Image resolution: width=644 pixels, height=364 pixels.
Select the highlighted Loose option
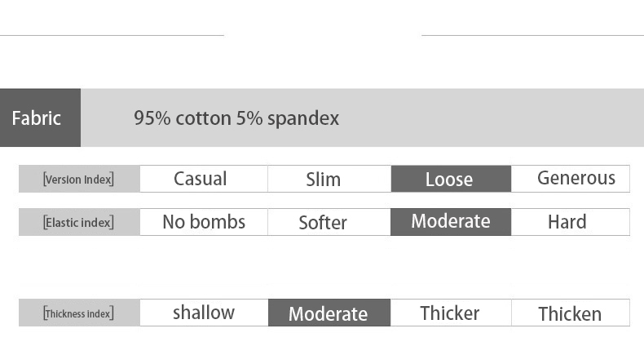451,179
